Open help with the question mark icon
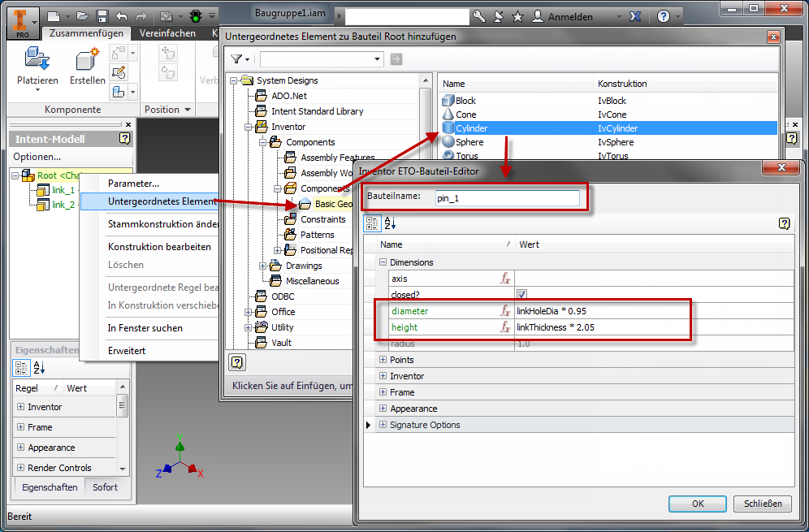The height and width of the screenshot is (532, 809). pos(664,16)
